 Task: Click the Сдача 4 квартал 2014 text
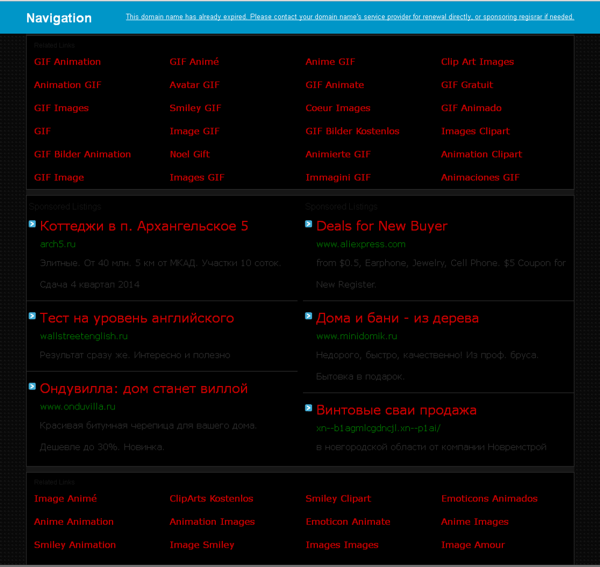click(90, 285)
